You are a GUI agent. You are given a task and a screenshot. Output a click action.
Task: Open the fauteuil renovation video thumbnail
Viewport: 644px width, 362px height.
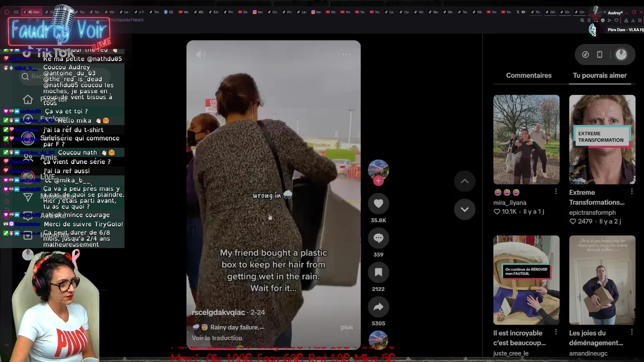526,280
